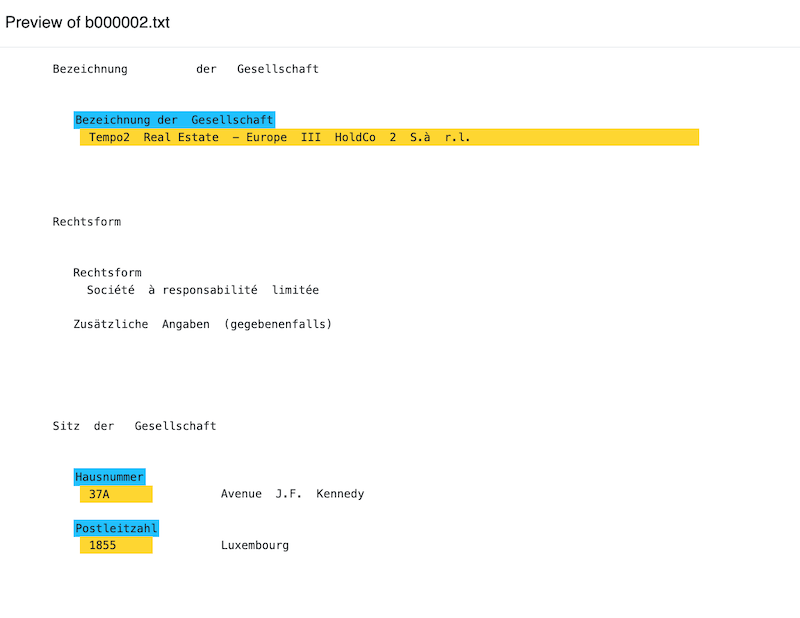The width and height of the screenshot is (800, 618).
Task: Select the indented 'Rechtsform' field label
Action: pyautogui.click(x=107, y=273)
